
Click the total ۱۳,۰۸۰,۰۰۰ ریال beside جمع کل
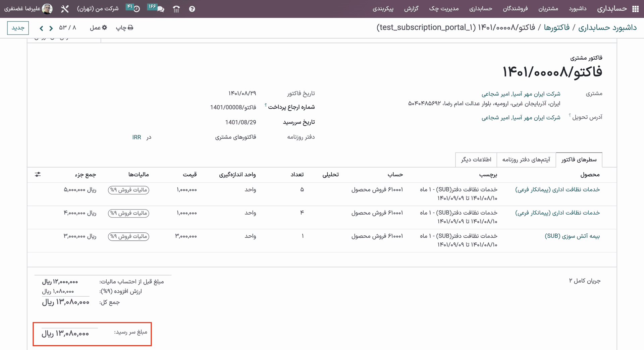pyautogui.click(x=66, y=302)
